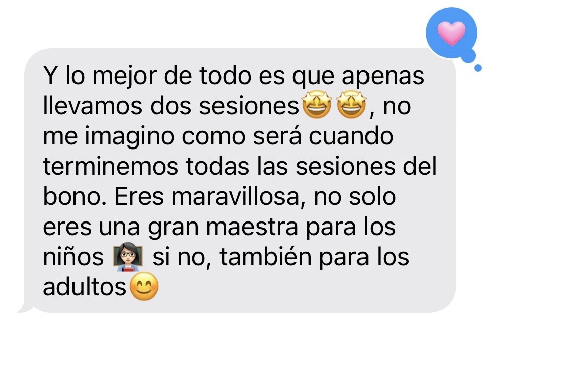The image size is (588, 370).
Task: Click the pink heart reaction
Action: click(452, 33)
